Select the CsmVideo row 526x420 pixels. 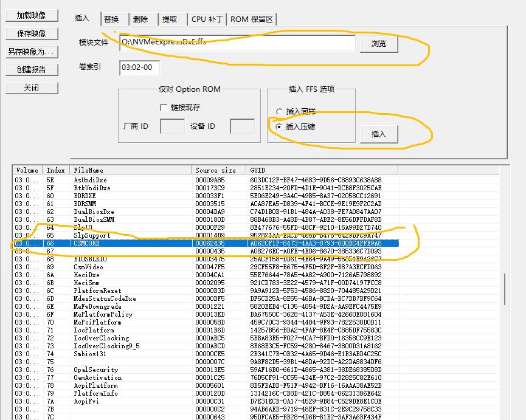coord(206,267)
